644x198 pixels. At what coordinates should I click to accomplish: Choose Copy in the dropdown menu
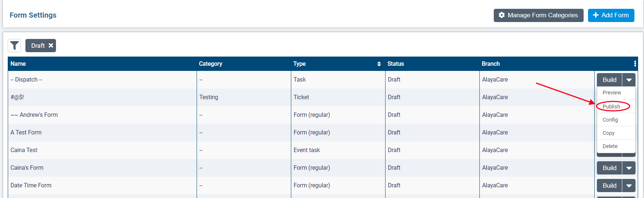click(x=616, y=133)
